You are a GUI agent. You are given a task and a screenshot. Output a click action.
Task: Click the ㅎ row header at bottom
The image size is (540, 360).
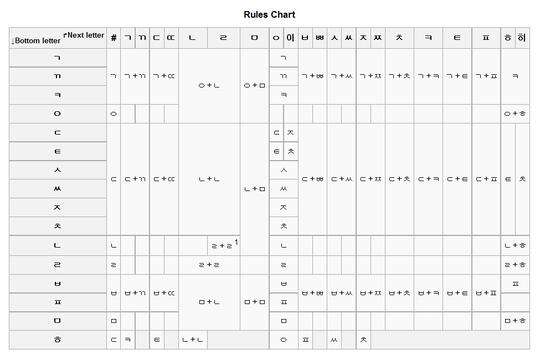[x=58, y=340]
